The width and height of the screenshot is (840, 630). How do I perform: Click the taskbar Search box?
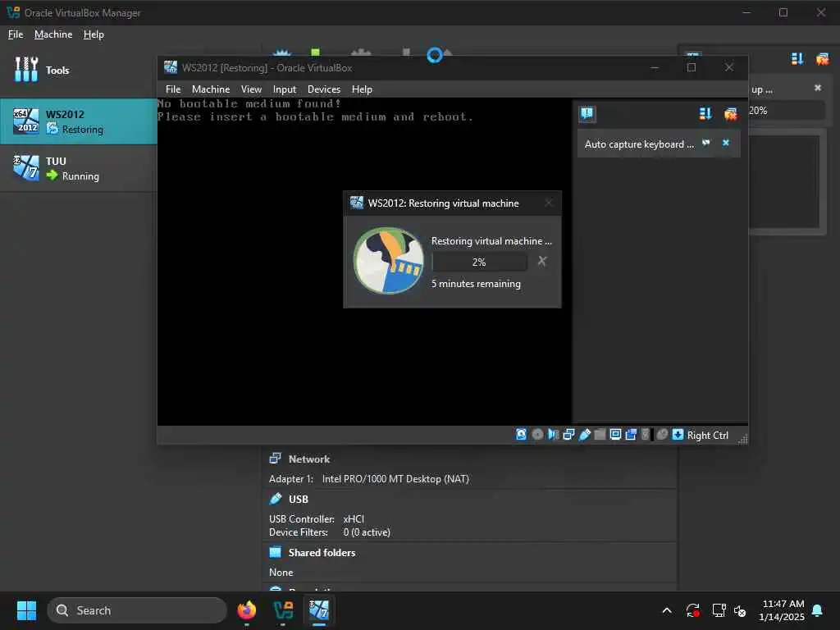(x=137, y=610)
